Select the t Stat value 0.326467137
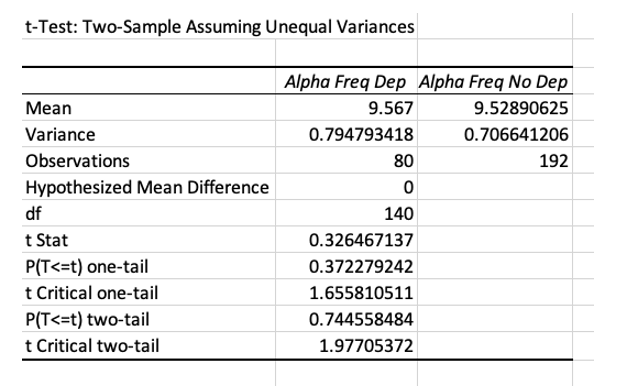 (346, 240)
